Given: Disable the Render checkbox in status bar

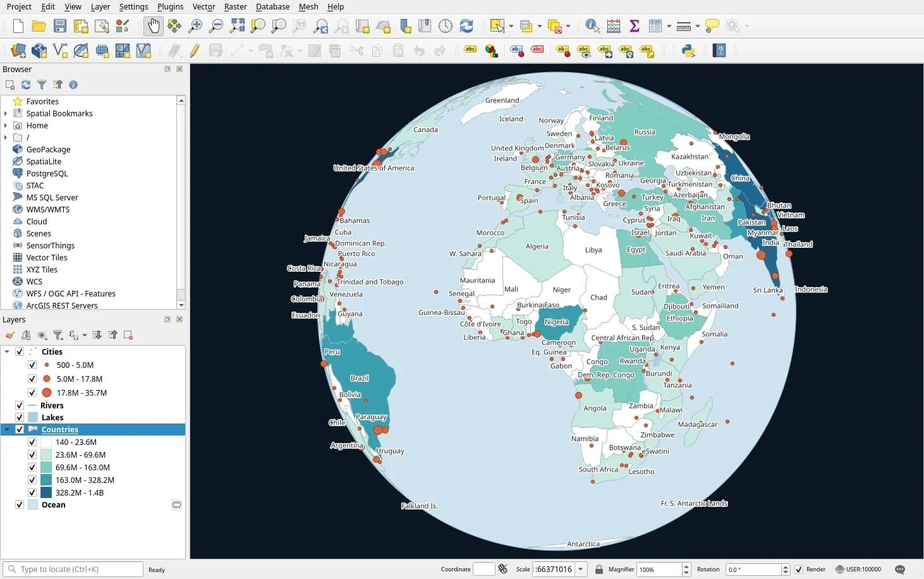Looking at the screenshot, I should coord(799,570).
